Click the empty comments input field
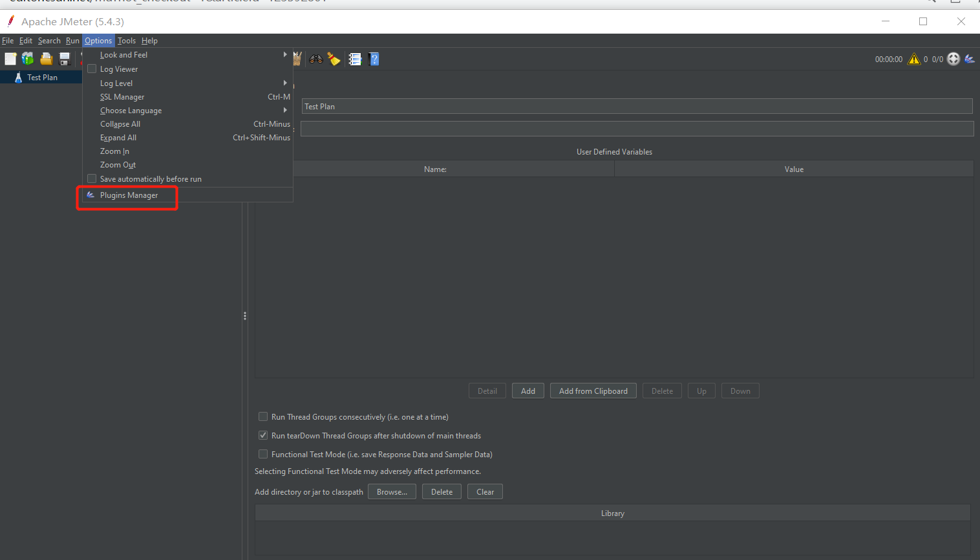 pos(637,129)
